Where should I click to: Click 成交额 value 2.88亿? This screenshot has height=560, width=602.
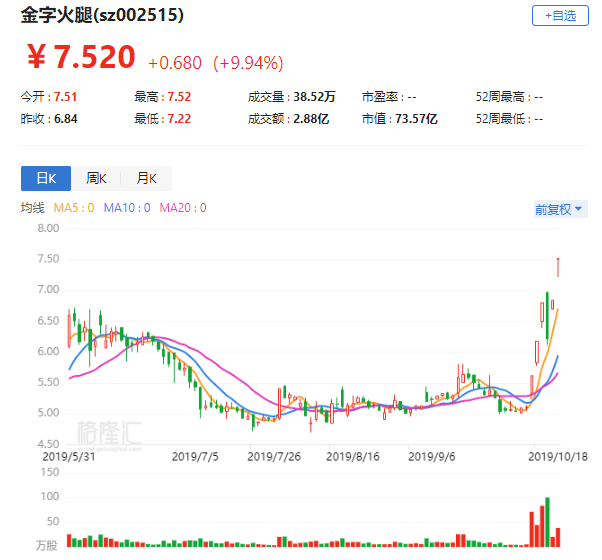(x=311, y=119)
